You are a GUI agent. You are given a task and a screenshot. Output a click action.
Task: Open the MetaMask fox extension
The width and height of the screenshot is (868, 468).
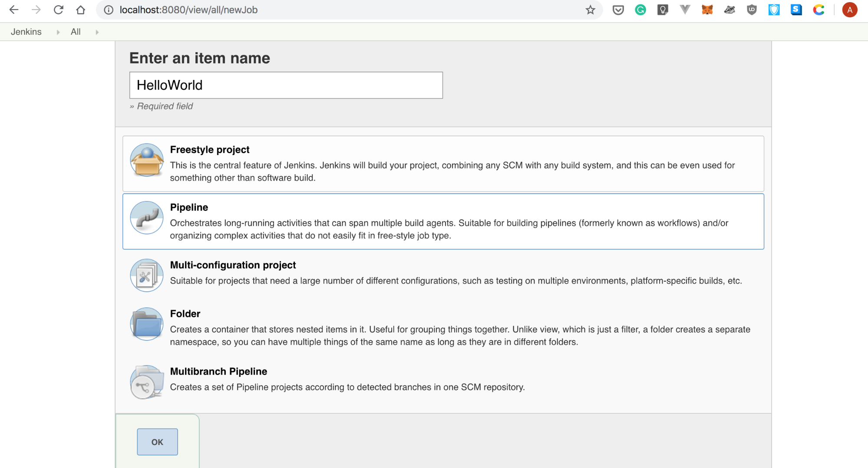point(707,10)
